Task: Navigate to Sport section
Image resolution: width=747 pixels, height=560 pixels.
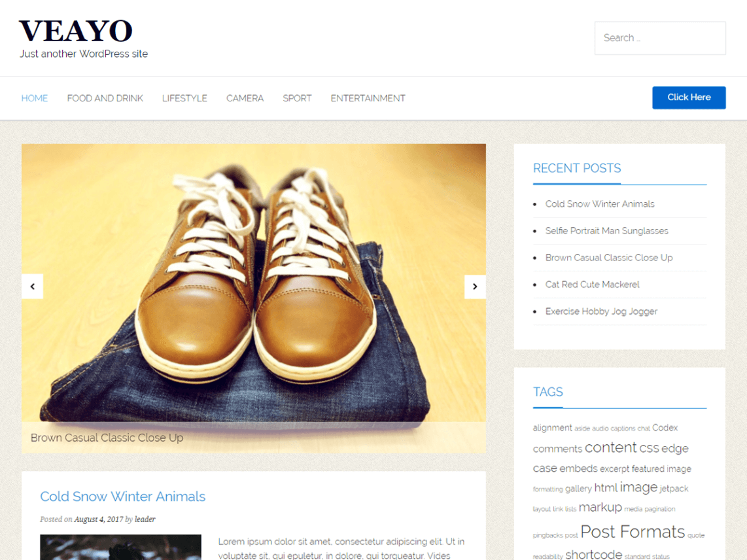Action: 297,98
